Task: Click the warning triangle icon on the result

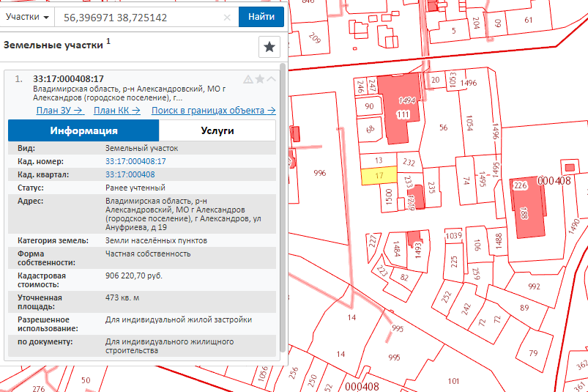Action: pos(248,79)
